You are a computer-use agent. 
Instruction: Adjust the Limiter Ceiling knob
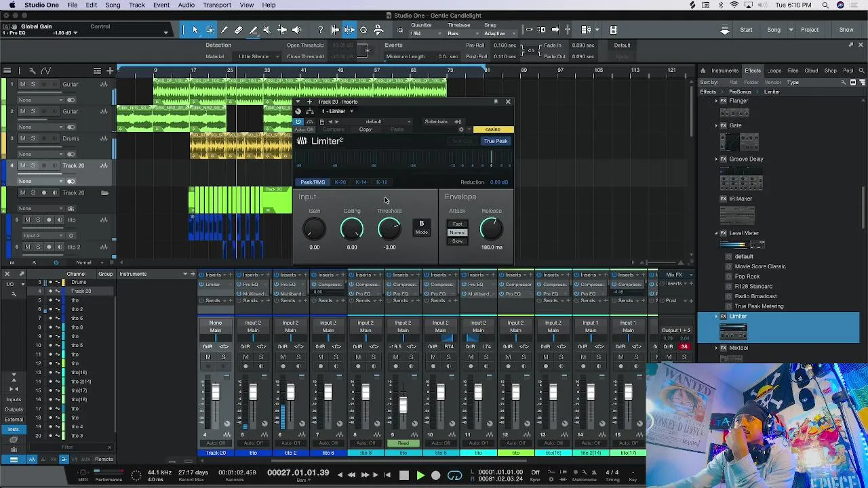point(352,230)
